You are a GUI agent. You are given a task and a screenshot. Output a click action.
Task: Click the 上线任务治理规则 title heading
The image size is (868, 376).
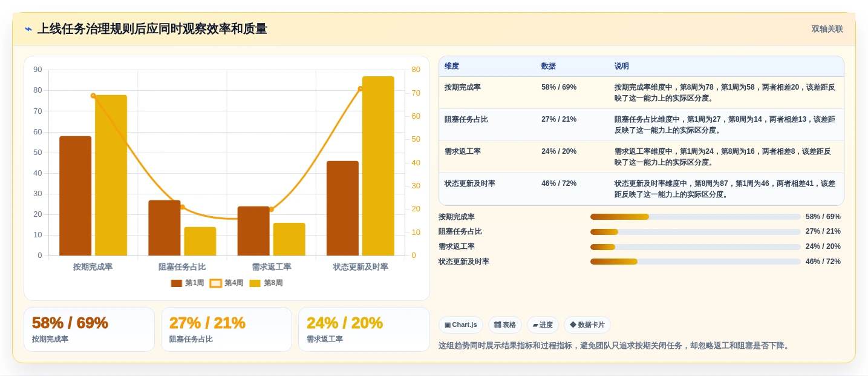[x=152, y=29]
